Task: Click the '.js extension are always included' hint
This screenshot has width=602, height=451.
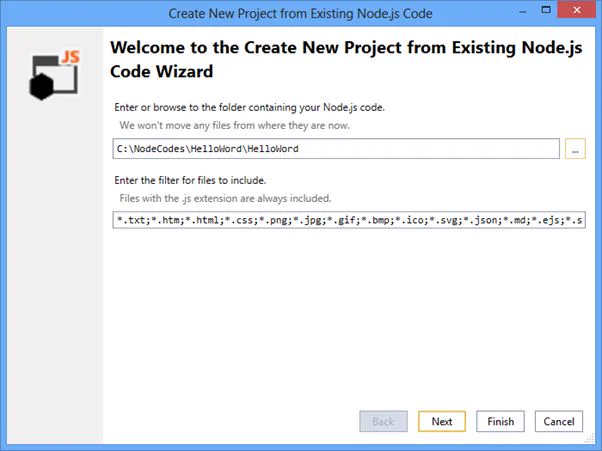Action: coord(225,198)
